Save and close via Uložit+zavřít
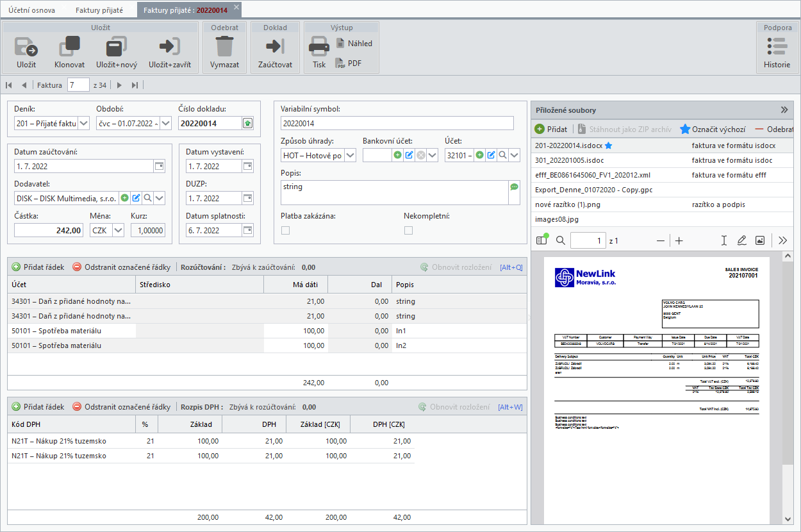This screenshot has width=801, height=532. (170, 52)
